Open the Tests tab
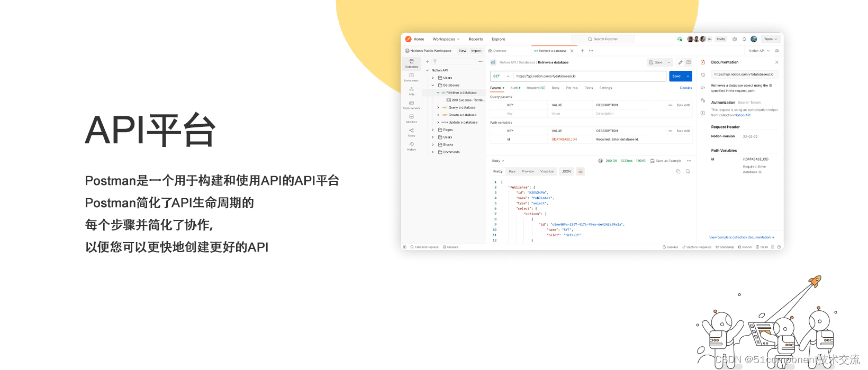The width and height of the screenshot is (868, 370). pyautogui.click(x=589, y=88)
